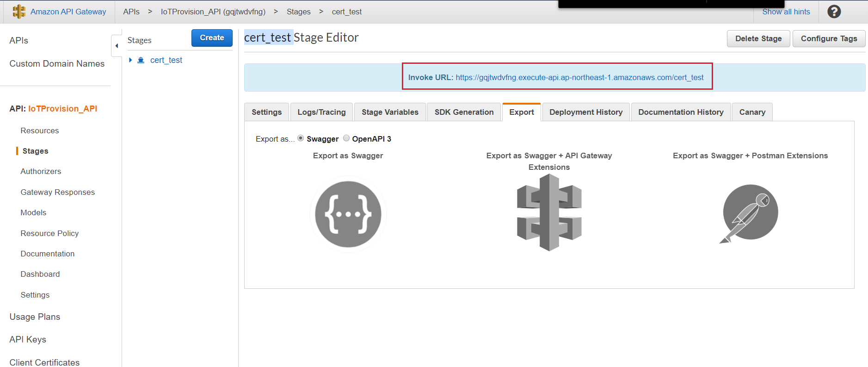Click the Show all hints link
The image size is (868, 367).
click(x=786, y=12)
